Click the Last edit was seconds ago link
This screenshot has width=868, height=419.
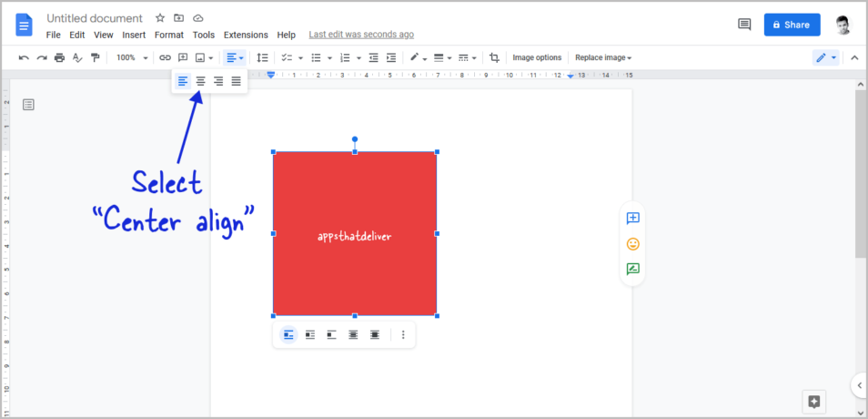click(x=361, y=35)
